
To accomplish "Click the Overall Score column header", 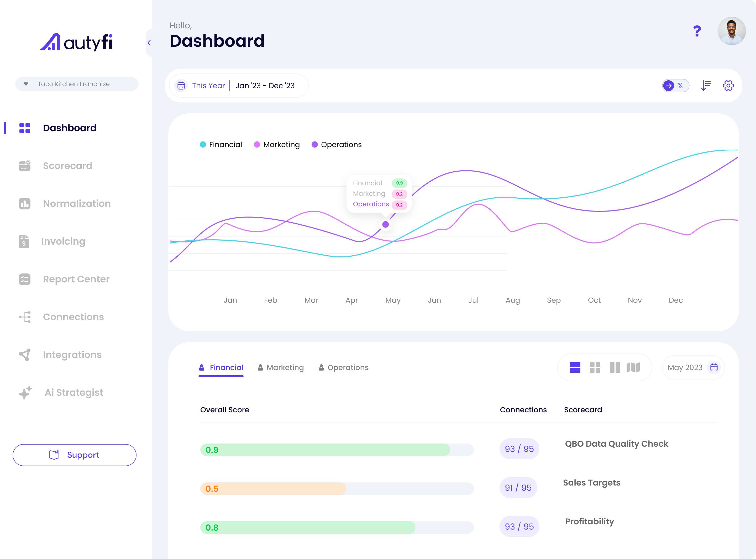I will click(x=225, y=410).
